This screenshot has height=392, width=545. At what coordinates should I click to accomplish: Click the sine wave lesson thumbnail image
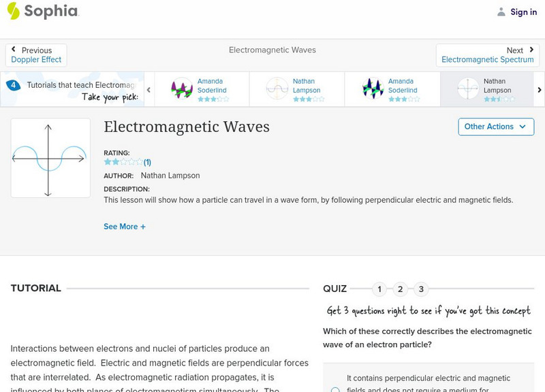click(50, 158)
